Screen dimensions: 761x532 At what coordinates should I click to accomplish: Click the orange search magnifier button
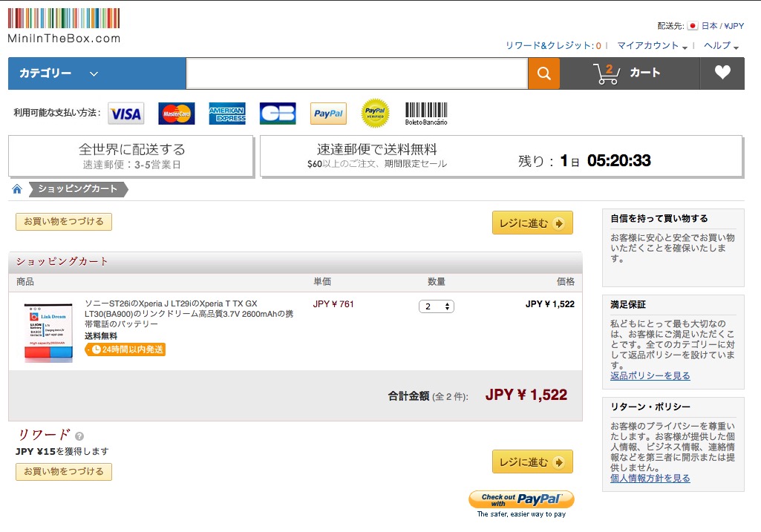[543, 73]
